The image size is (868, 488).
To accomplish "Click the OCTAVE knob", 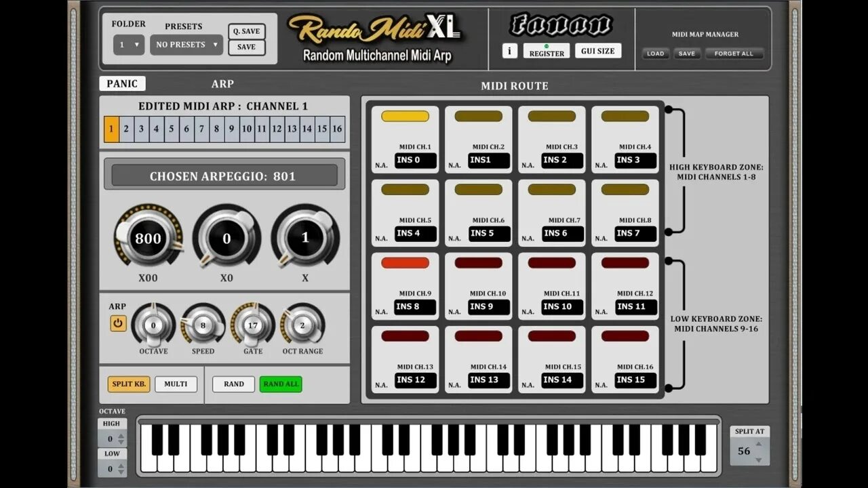I will (x=153, y=325).
